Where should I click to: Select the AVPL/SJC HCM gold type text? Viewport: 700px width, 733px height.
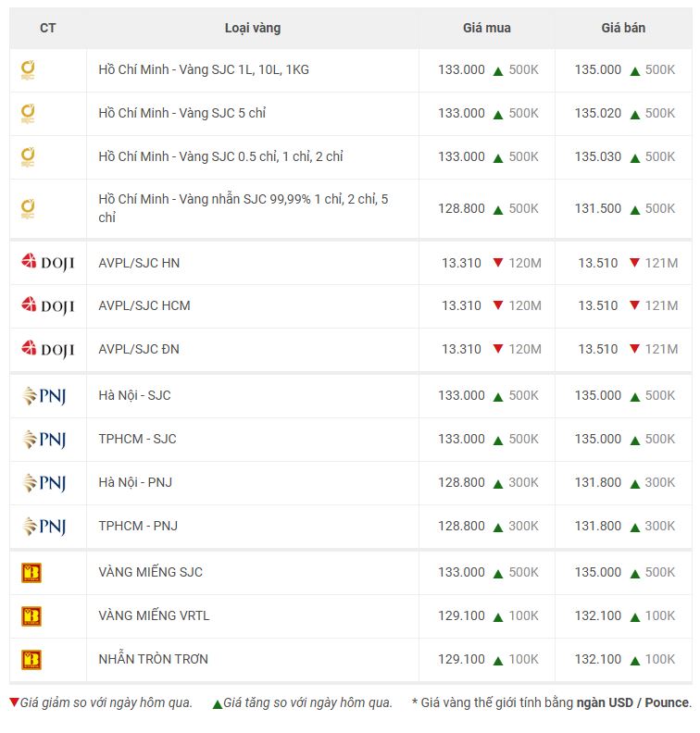click(144, 305)
